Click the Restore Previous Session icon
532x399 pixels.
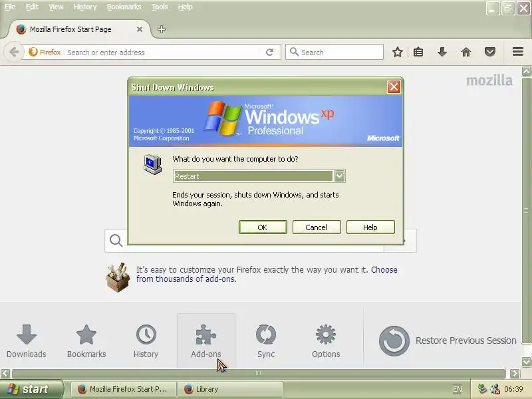click(x=394, y=340)
